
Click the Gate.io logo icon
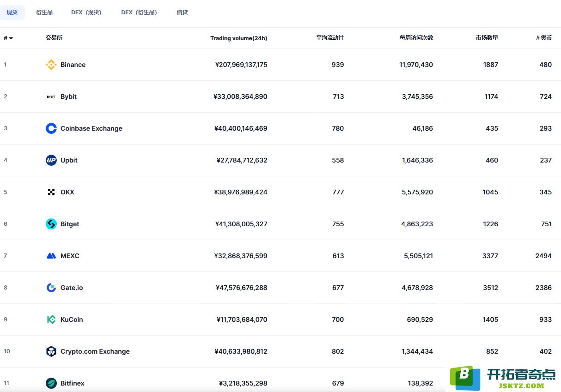[51, 288]
